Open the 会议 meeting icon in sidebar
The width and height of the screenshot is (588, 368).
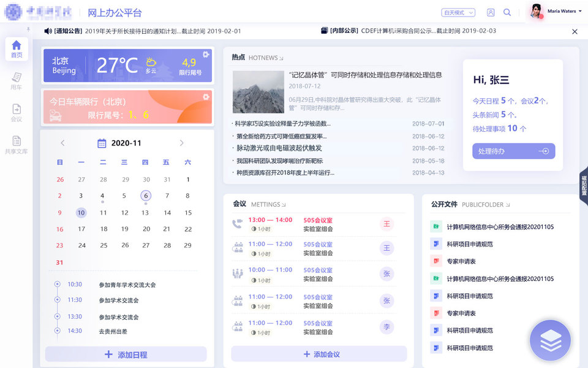pyautogui.click(x=17, y=113)
